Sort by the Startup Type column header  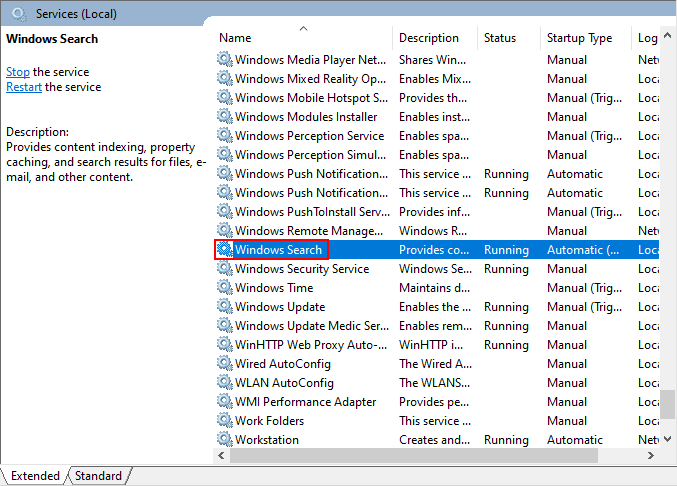586,38
